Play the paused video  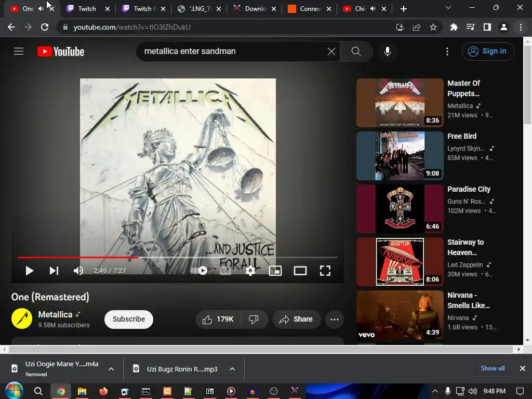point(30,270)
